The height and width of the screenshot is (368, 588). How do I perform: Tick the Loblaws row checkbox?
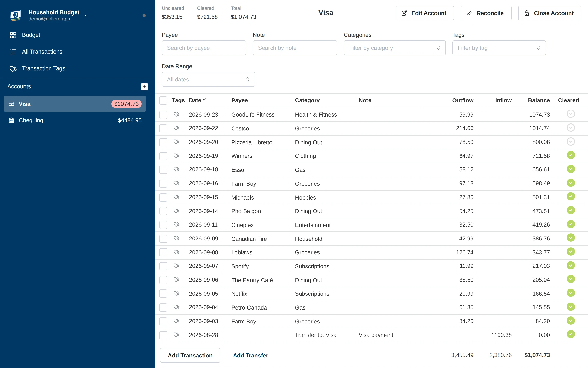[x=163, y=252]
